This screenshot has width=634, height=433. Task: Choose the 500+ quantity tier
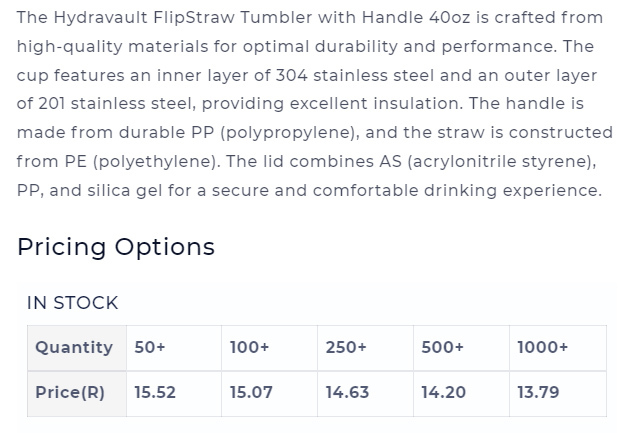pyautogui.click(x=461, y=348)
